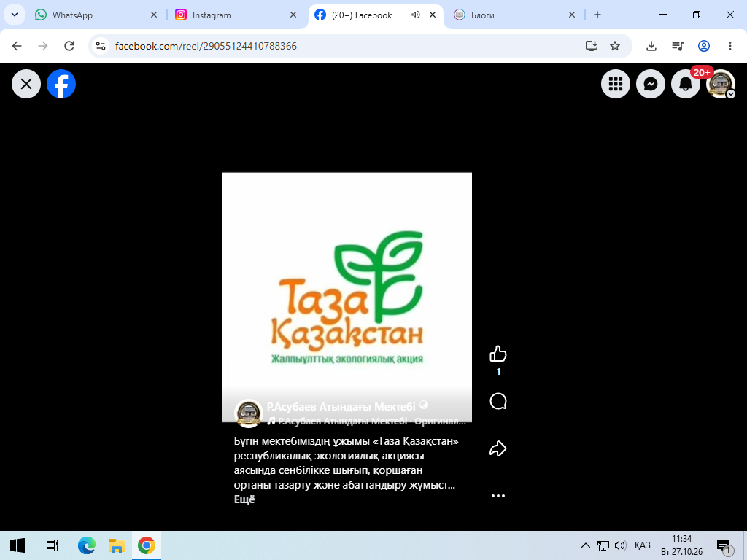Go to Facebook home via the logo

point(61,85)
